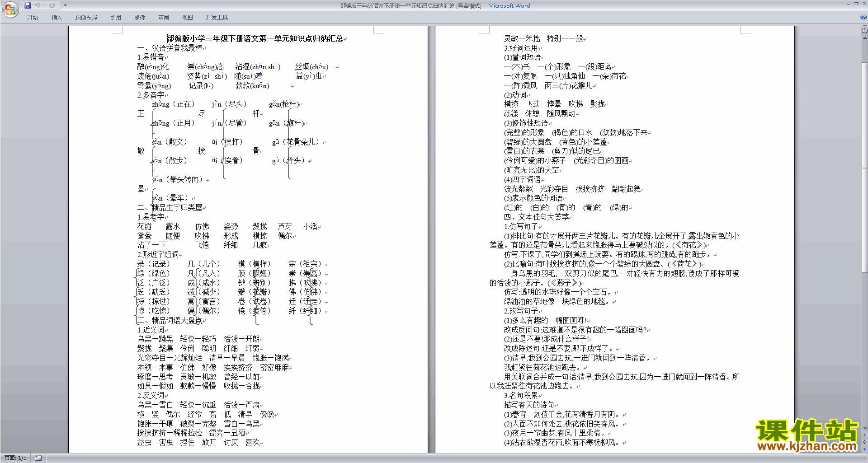
Task: Click the words 波光粼粼 光彩夺目
Action: (x=536, y=189)
